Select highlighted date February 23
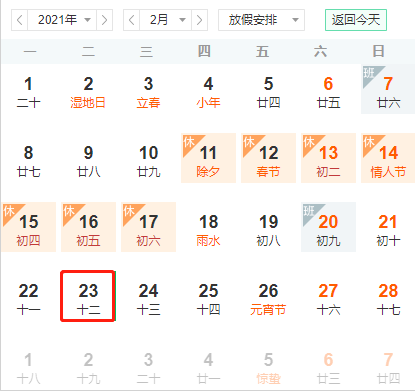Screen dimensions: 415x391 coord(88,296)
